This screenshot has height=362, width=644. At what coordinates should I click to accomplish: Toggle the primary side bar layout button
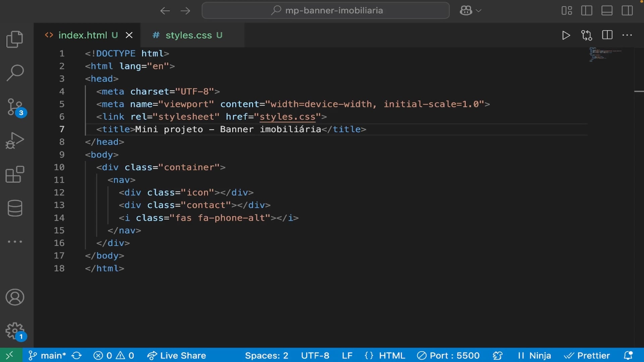tap(587, 10)
